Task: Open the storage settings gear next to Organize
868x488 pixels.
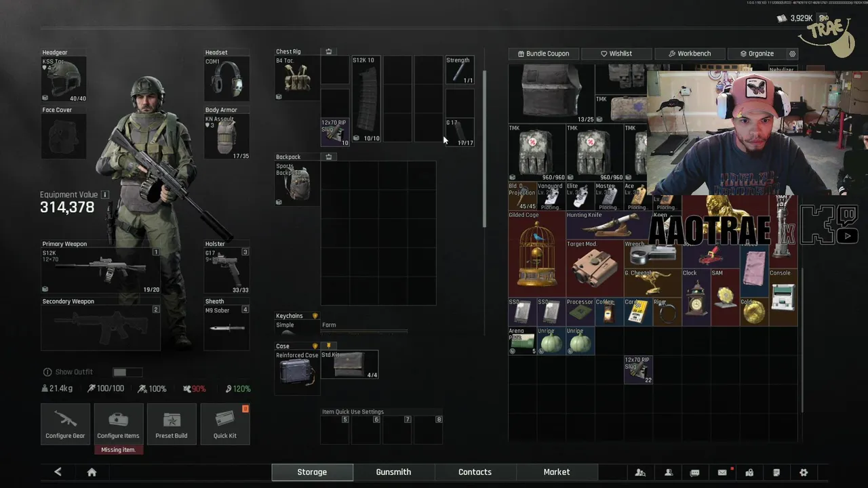Action: coord(792,54)
